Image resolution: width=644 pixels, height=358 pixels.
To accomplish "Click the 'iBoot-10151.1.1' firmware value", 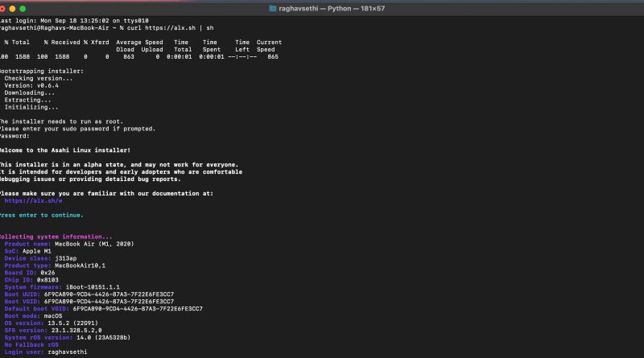I will (93, 287).
